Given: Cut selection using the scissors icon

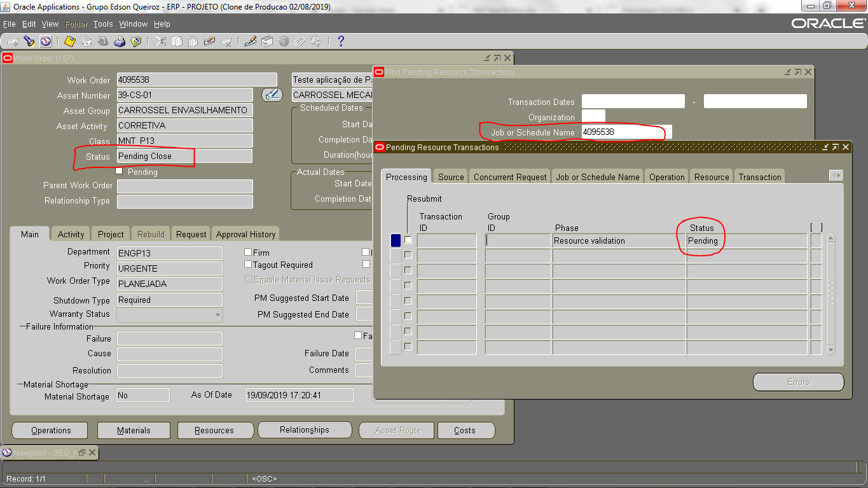Looking at the screenshot, I should click(x=160, y=41).
